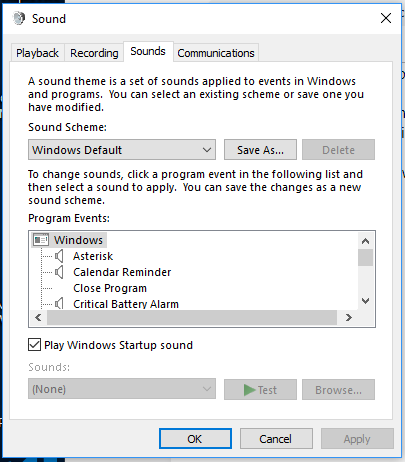
Task: Select the Windows root tree item
Action: coord(78,240)
